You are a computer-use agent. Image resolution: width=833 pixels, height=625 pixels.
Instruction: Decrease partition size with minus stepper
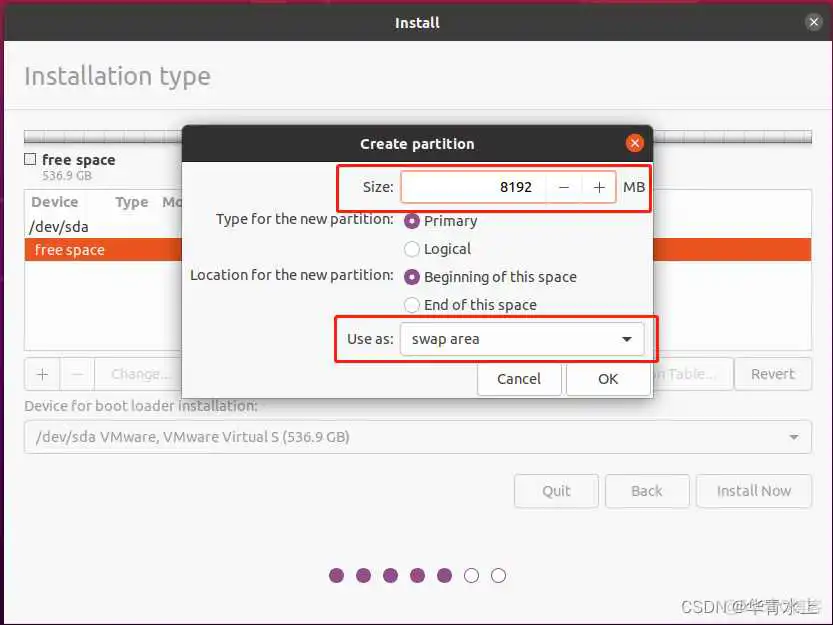coord(564,187)
